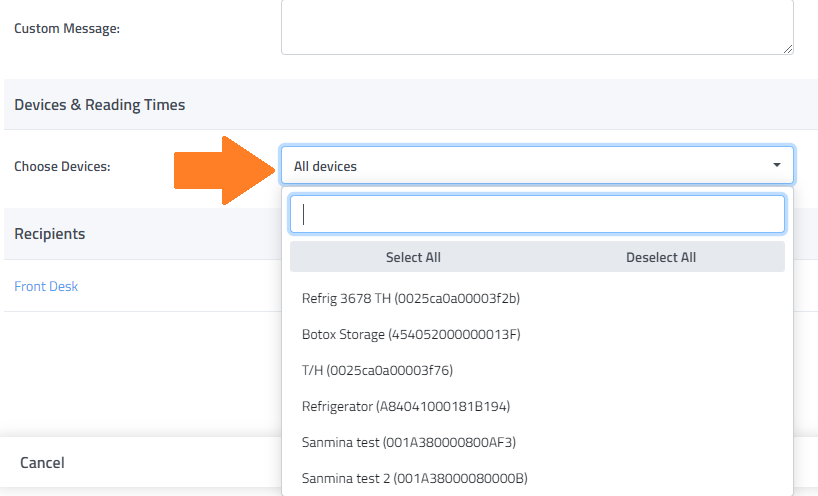Click the dropdown caret on All devices
The width and height of the screenshot is (818, 496).
(x=776, y=166)
